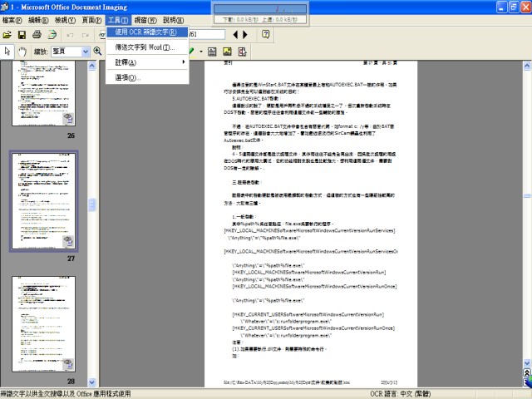Image resolution: width=532 pixels, height=399 pixels.
Task: Close the open 工具(T) Tools menu
Action: coord(117,20)
